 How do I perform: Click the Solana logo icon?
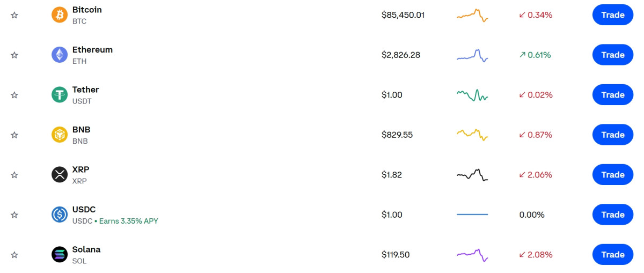pos(60,255)
